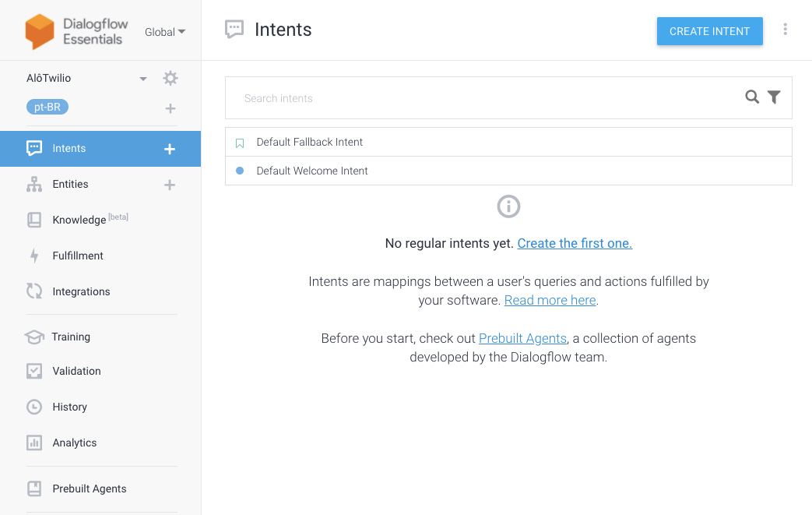Open Entities in the sidebar
Viewport: 812px width, 515px height.
[x=70, y=184]
